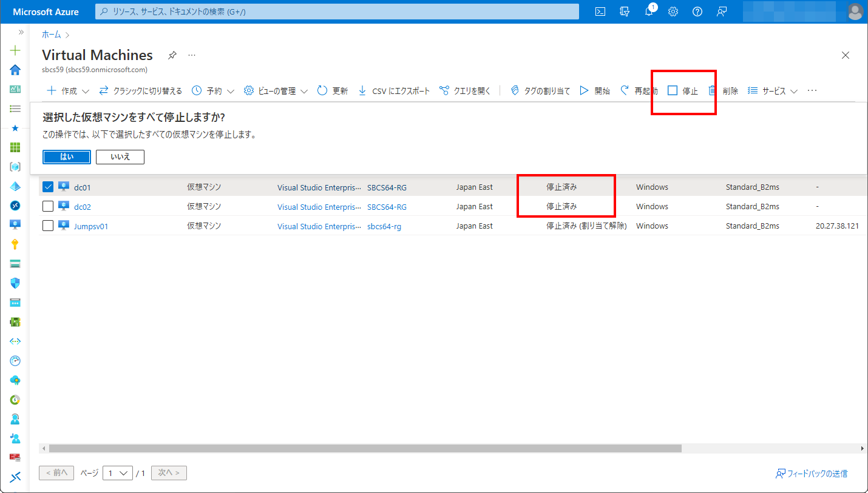Open Cloud Shell from the top bar

(600, 12)
